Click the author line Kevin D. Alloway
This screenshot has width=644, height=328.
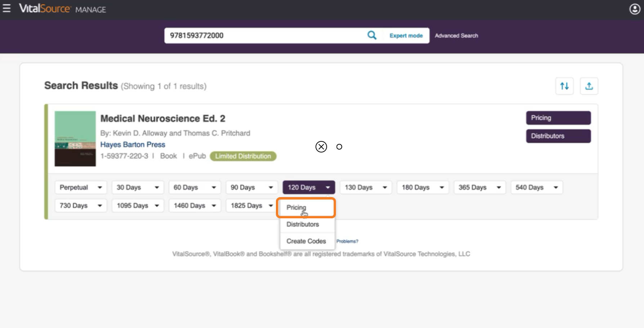(x=175, y=133)
